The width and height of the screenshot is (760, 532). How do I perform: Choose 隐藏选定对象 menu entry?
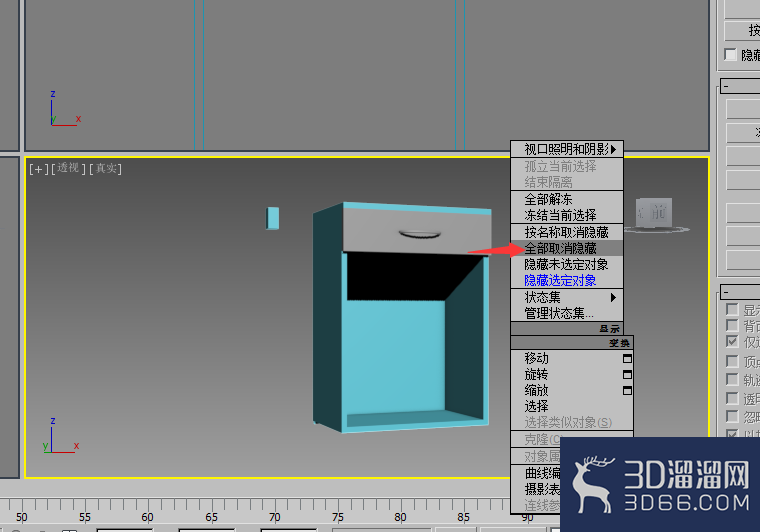567,281
